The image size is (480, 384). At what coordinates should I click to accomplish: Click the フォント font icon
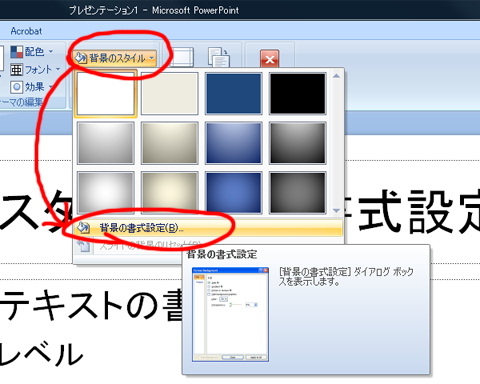pos(17,70)
